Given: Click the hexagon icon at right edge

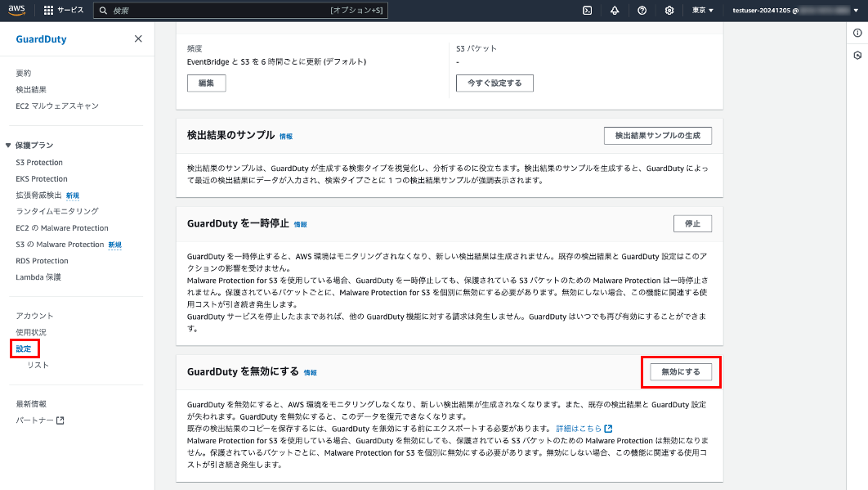Looking at the screenshot, I should [857, 56].
